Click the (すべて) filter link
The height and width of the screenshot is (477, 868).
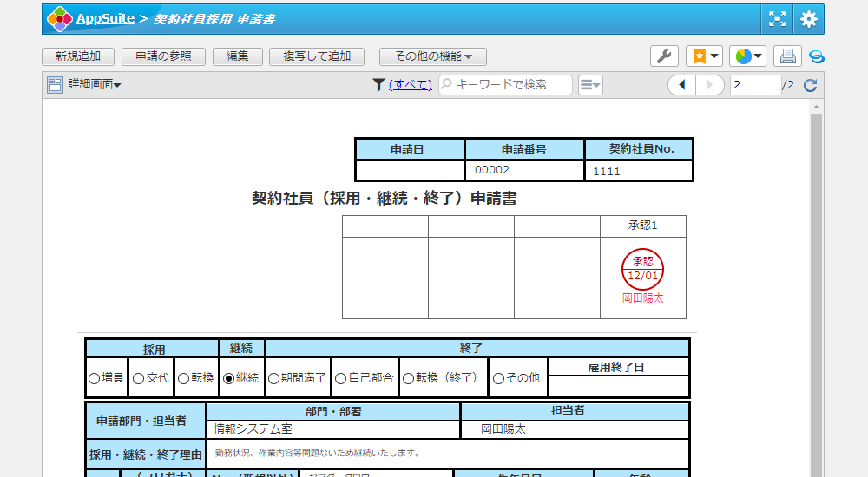[x=411, y=85]
